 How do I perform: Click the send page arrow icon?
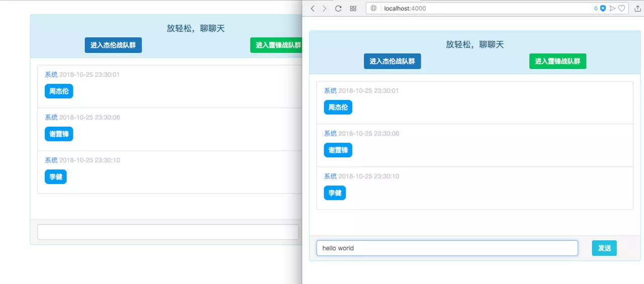[x=612, y=9]
